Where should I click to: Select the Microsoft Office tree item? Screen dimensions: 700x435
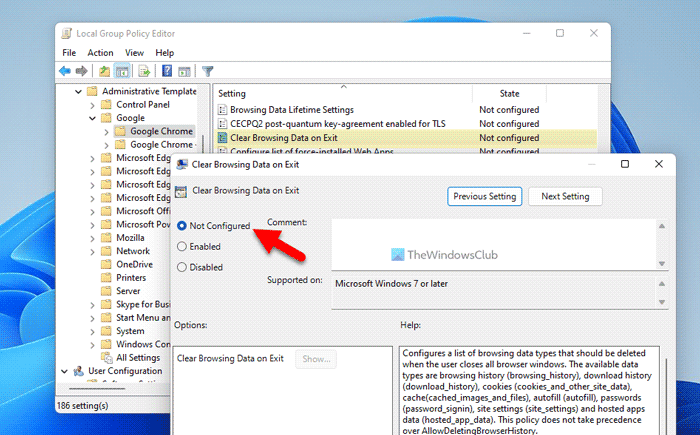[x=143, y=211]
